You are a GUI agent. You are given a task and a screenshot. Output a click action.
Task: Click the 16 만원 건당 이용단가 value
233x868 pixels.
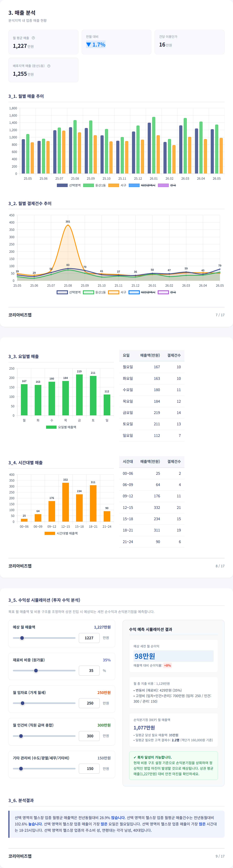click(x=165, y=44)
